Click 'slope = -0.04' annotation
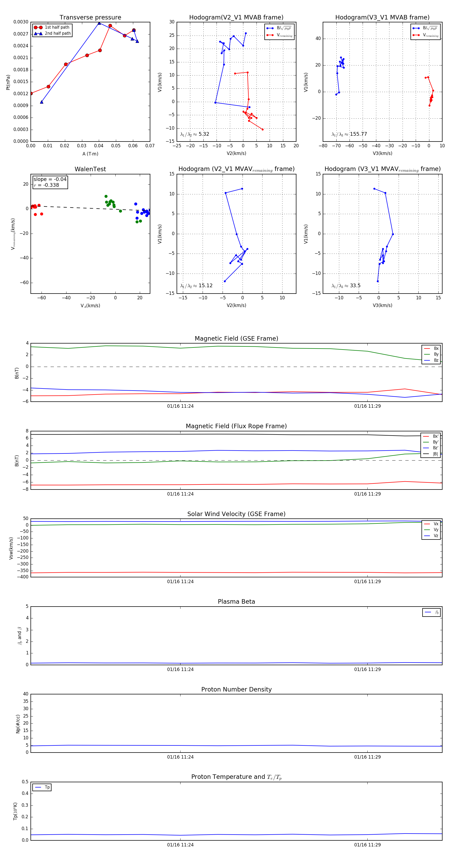Image resolution: width=473 pixels, height=868 pixels. click(50, 179)
